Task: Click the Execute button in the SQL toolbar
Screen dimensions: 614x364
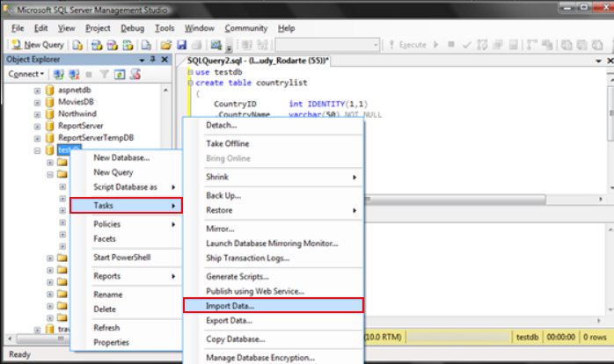Action: click(407, 45)
